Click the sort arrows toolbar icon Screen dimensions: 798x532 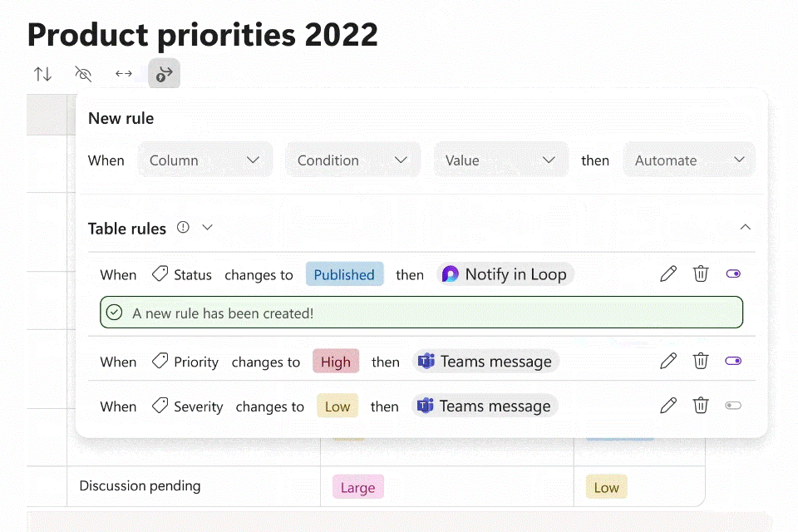42,74
